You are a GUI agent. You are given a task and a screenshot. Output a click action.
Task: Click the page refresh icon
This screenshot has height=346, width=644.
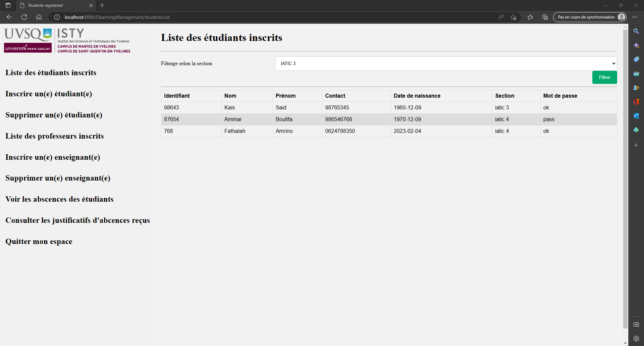[24, 17]
